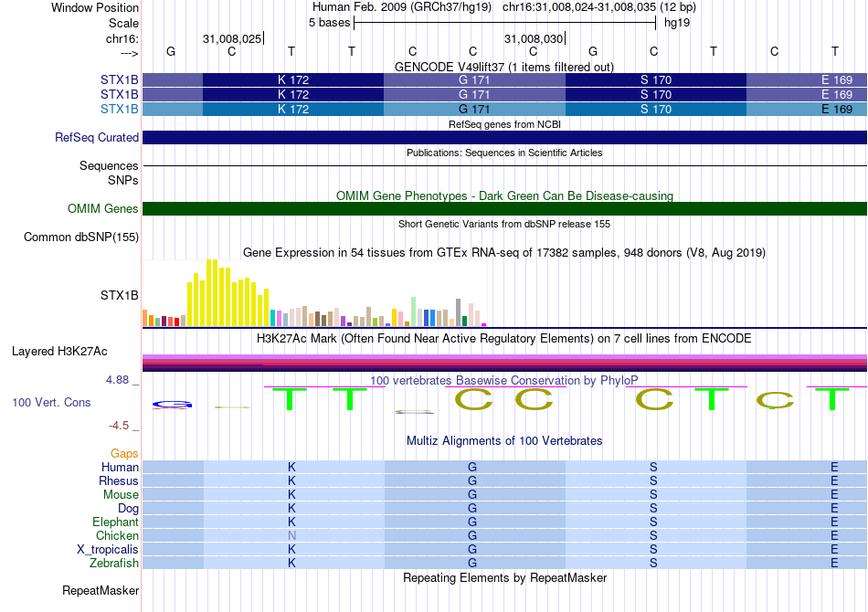
Task: Click G 171 codon in the second STX1B row
Action: coord(474,95)
